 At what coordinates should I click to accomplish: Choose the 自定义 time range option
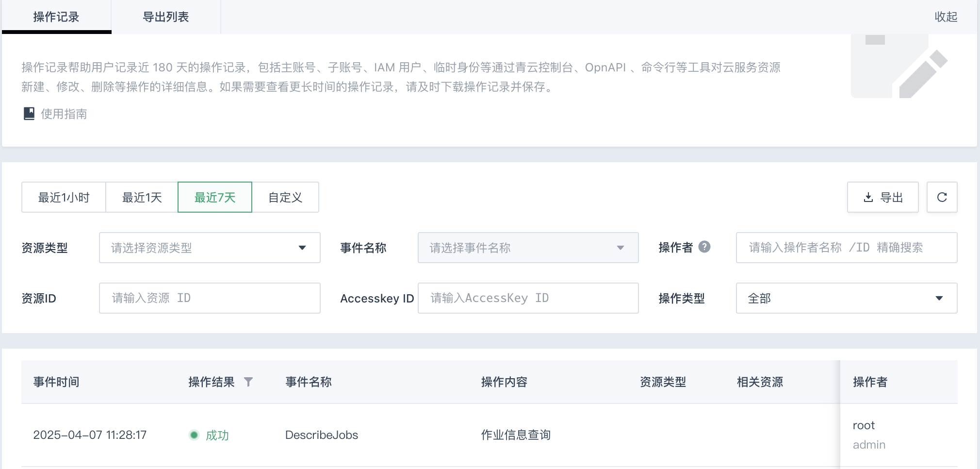click(x=285, y=197)
